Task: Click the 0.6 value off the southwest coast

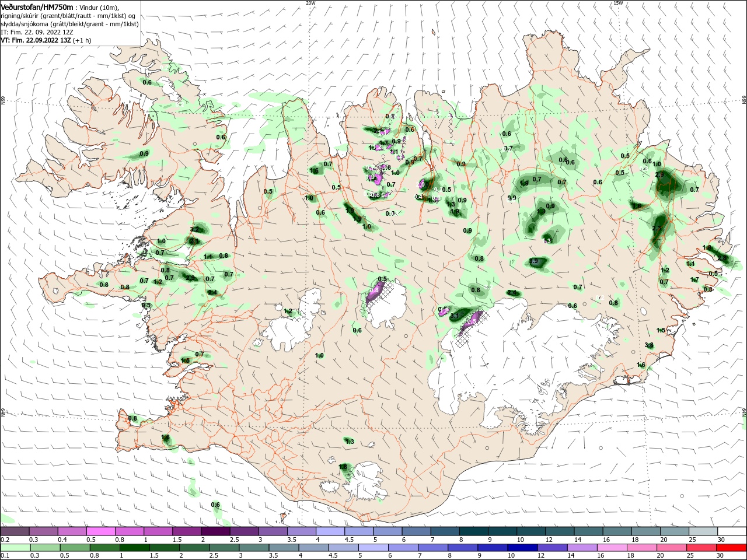Action: tap(215, 505)
